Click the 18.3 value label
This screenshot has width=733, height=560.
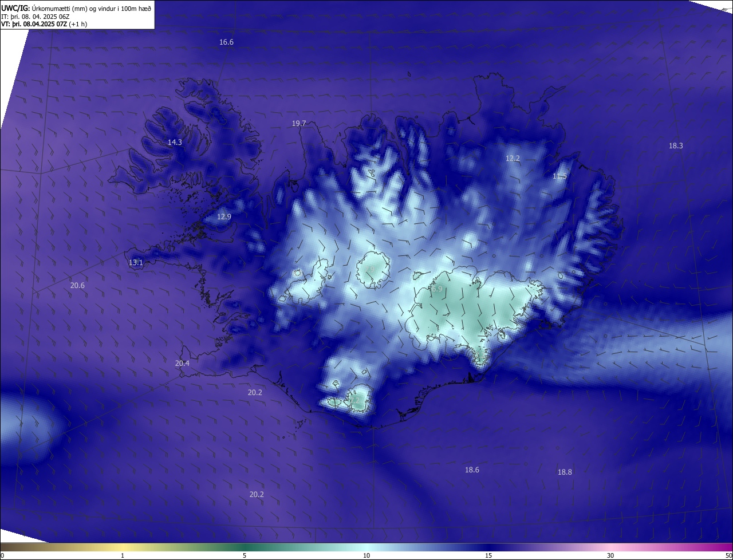coord(676,146)
